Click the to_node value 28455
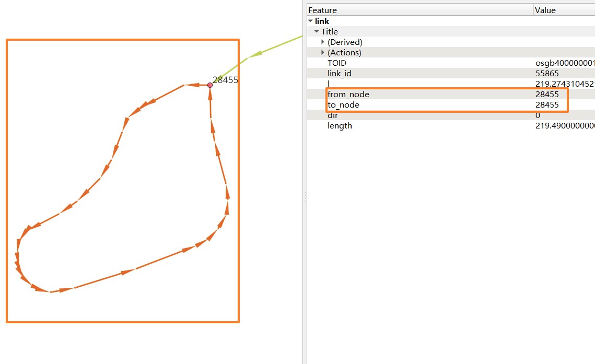 click(547, 104)
